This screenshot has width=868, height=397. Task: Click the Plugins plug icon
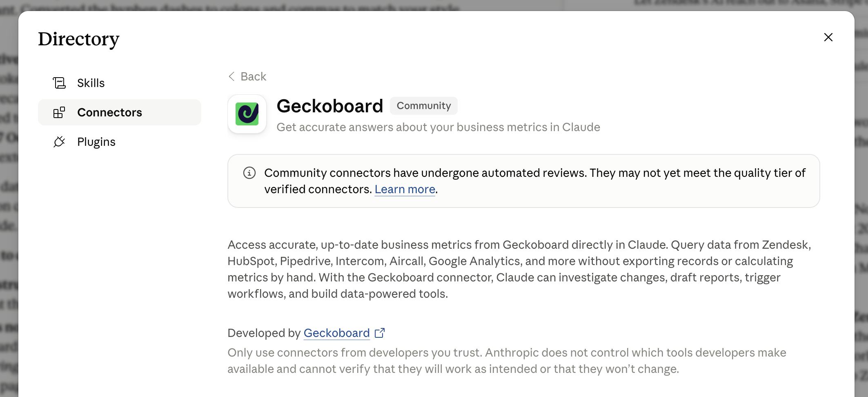click(x=59, y=142)
